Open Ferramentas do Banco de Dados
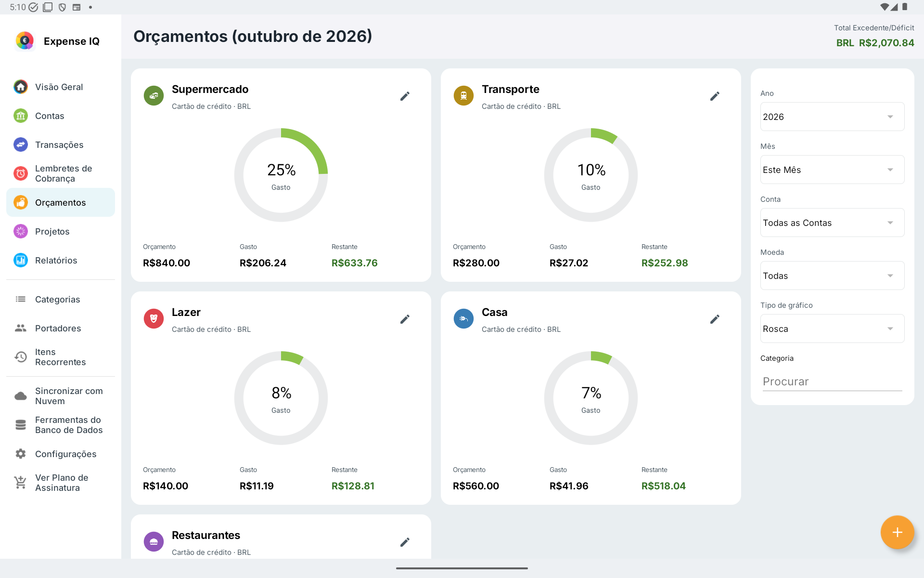This screenshot has height=578, width=924. [61, 425]
